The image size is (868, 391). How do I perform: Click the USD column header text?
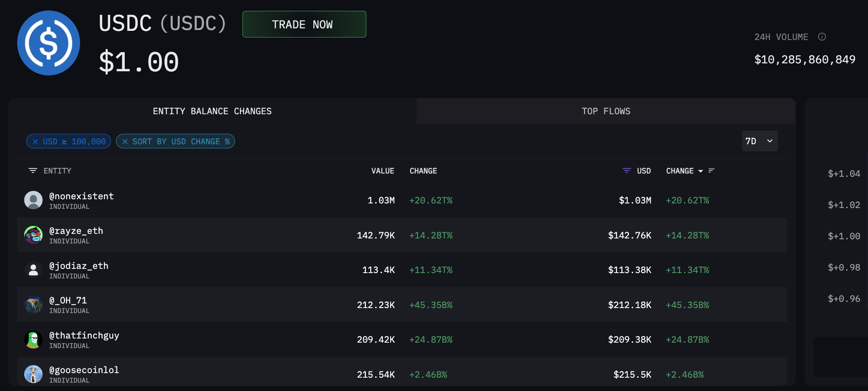click(x=644, y=171)
